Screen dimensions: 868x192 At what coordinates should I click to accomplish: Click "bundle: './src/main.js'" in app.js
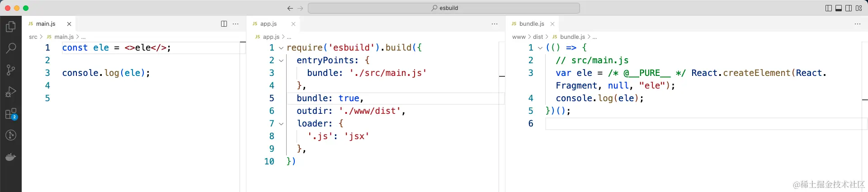pyautogui.click(x=367, y=73)
